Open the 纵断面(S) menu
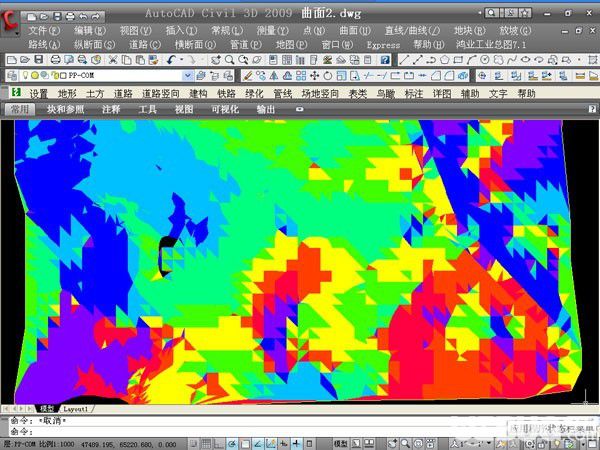Image resolution: width=600 pixels, height=450 pixels. pyautogui.click(x=95, y=45)
